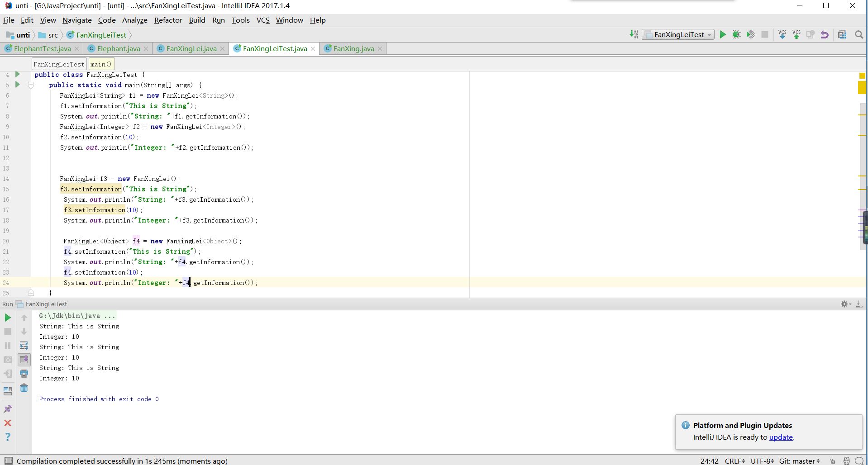Hide the Run tool window
Image resolution: width=868 pixels, height=465 pixels.
click(x=859, y=304)
